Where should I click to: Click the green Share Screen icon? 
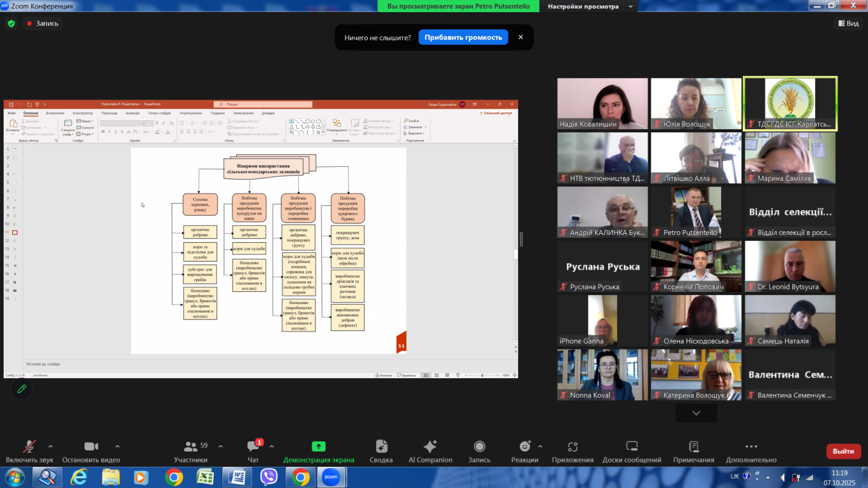coord(318,447)
